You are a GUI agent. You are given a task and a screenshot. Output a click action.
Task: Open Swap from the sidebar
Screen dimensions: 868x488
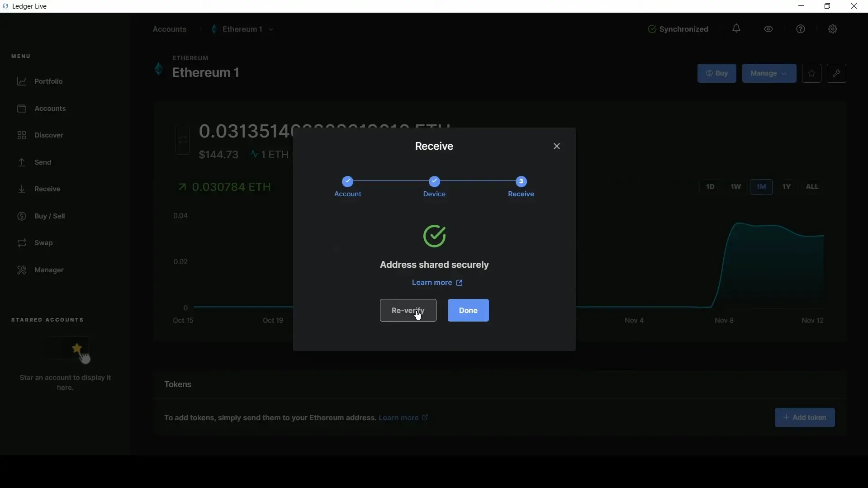point(43,243)
